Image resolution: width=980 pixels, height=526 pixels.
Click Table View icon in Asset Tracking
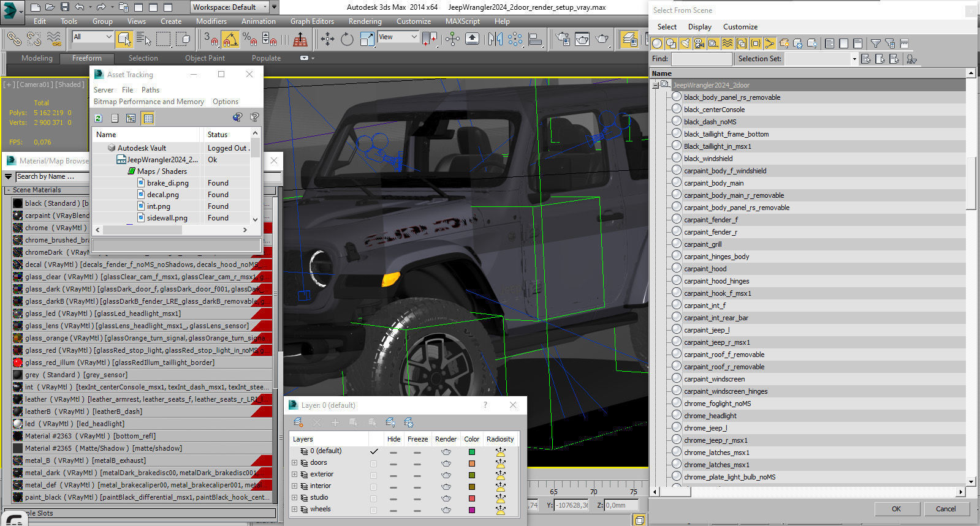pos(148,118)
